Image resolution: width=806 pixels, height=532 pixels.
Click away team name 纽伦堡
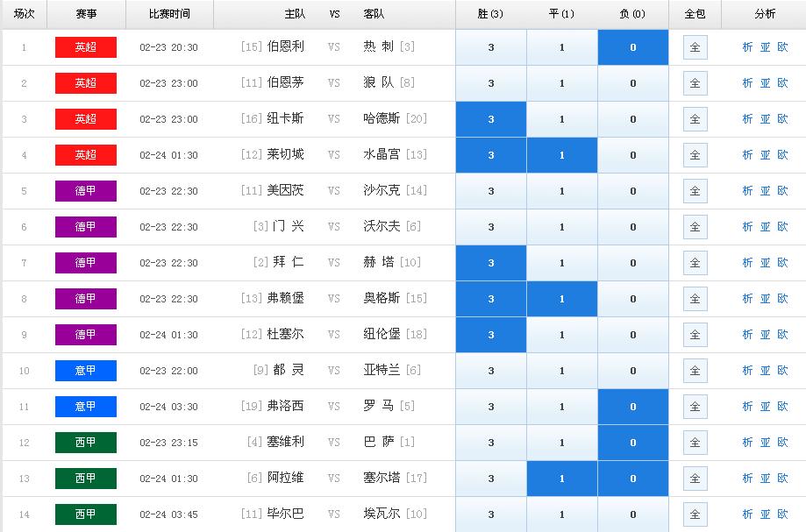382,334
